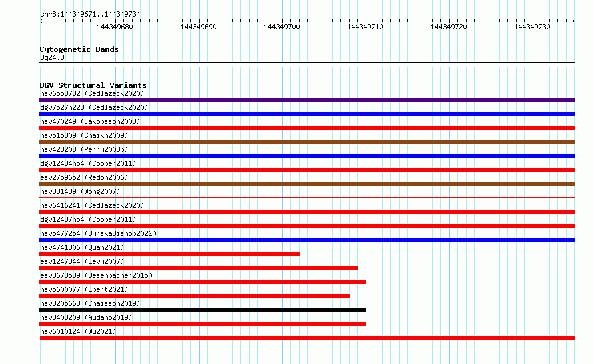Click the DGV Structural Variants track title
This screenshot has height=364, width=594.
click(93, 85)
